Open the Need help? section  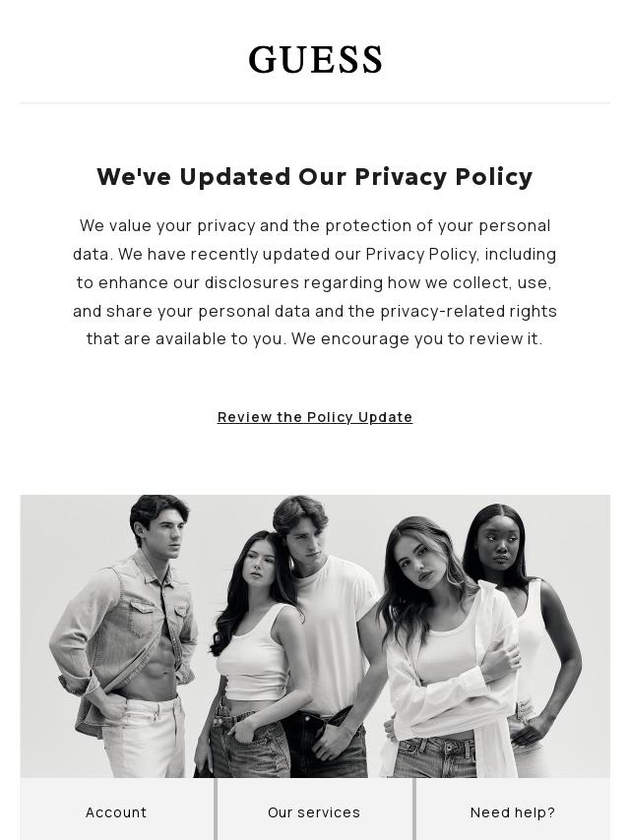513,811
